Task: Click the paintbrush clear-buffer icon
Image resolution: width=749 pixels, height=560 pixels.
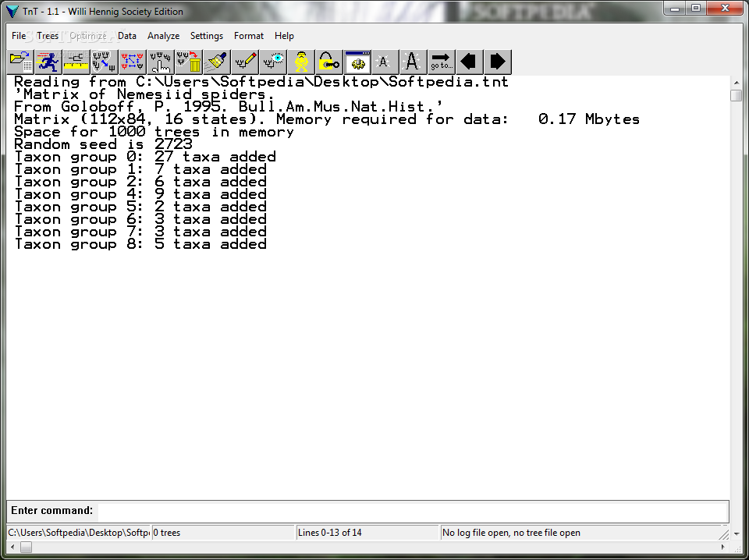Action: point(216,62)
